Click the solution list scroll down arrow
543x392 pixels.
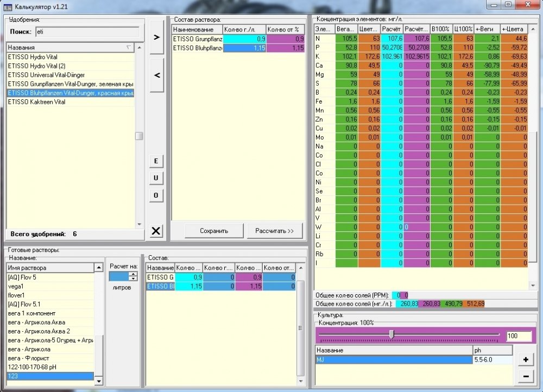click(x=99, y=381)
